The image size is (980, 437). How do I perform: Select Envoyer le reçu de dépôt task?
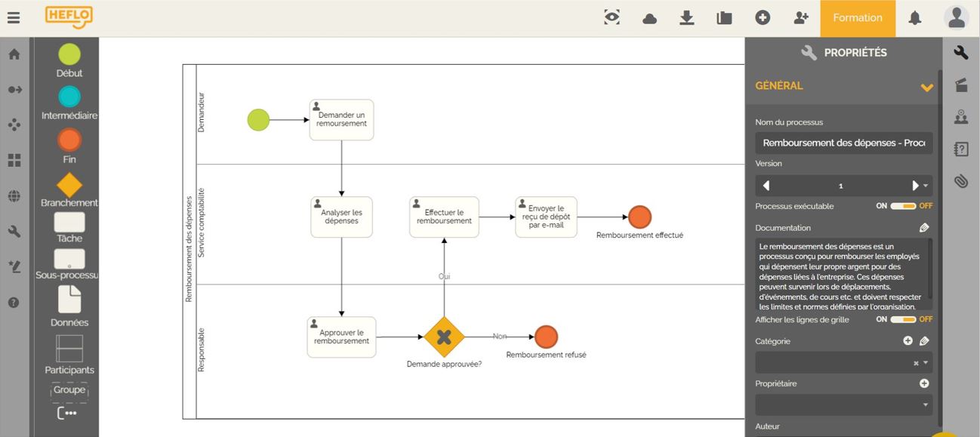tap(546, 217)
